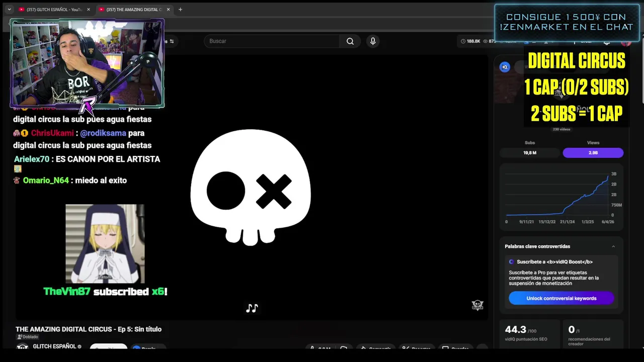Open the vidIQ IQ logo badge
Image resolution: width=644 pixels, height=362 pixels.
tap(505, 67)
